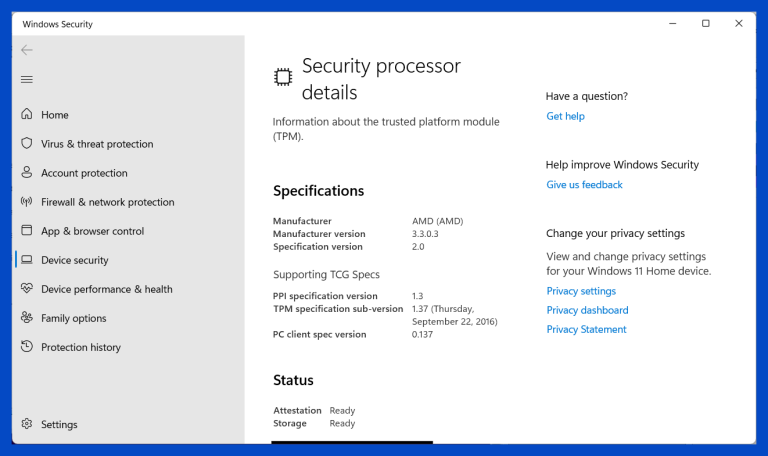The width and height of the screenshot is (768, 456).
Task: Click manufacturer version 3.3.0.3
Action: (425, 234)
